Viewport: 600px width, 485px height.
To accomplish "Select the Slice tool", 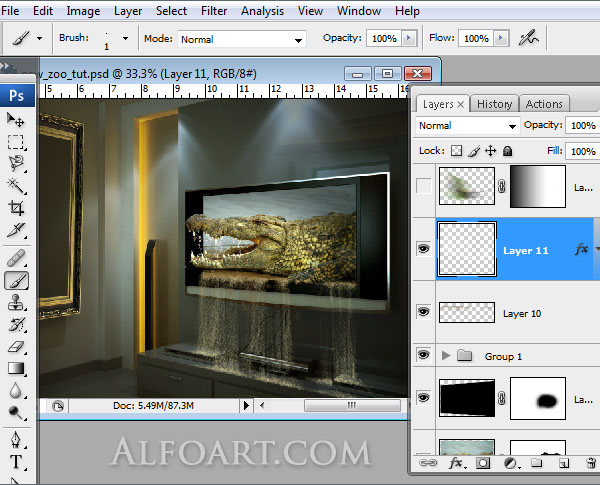I will [16, 230].
